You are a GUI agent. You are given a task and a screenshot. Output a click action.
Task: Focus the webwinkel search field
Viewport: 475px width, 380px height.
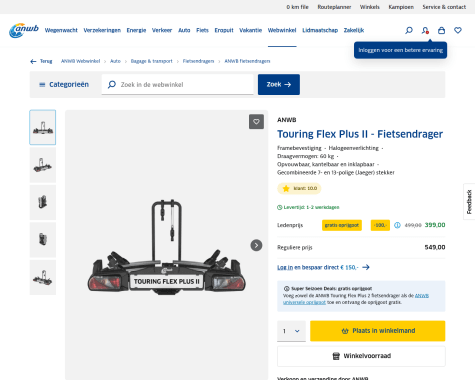(178, 85)
